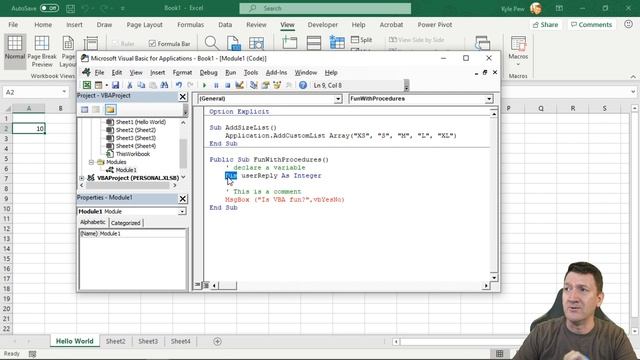This screenshot has height=360, width=640.
Task: Select ThisWorkbook in Project tree
Action: 133,154
